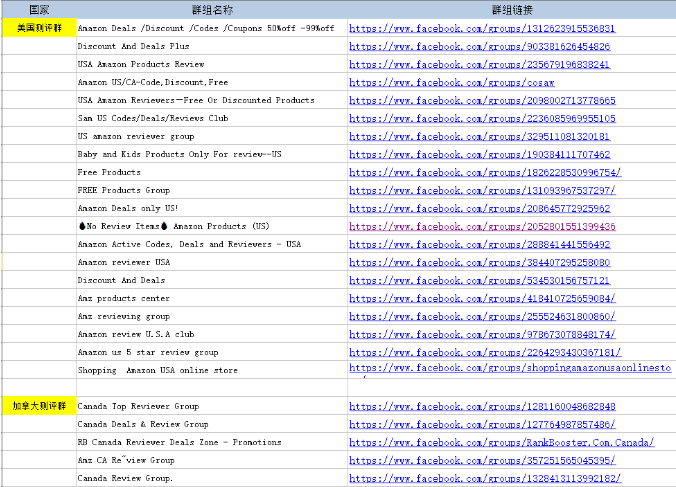Select the Canada Top Reviewer Group cell

pyautogui.click(x=212, y=406)
